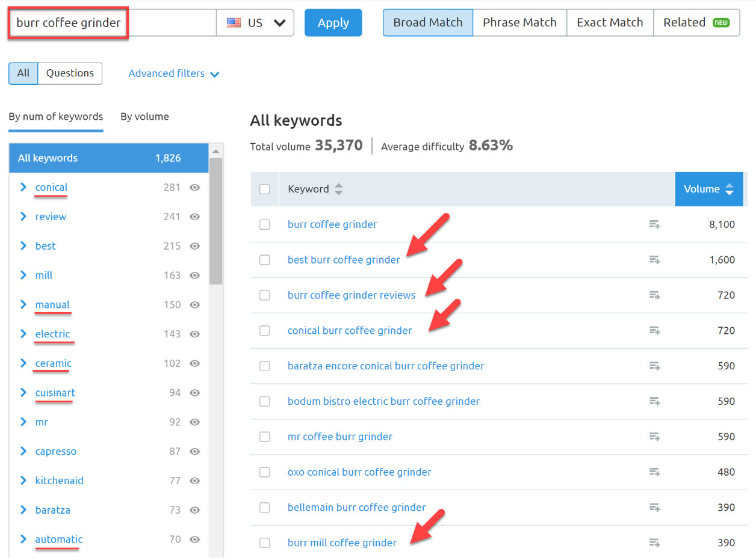756x560 pixels.
Task: Click the eye icon next to review group
Action: point(194,217)
